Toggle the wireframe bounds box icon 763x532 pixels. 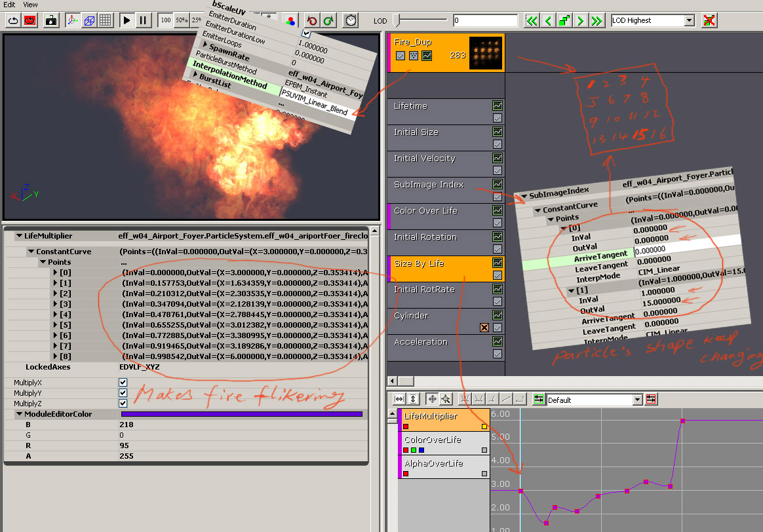pyautogui.click(x=89, y=20)
